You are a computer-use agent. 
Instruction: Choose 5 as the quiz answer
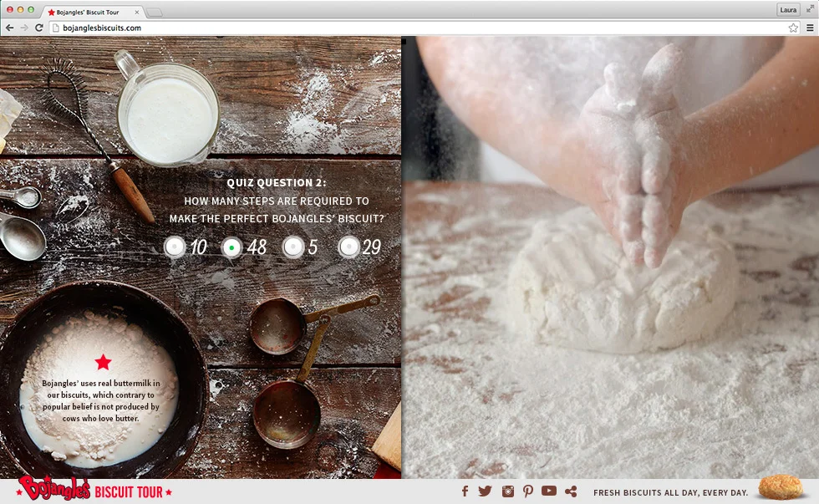coord(293,247)
